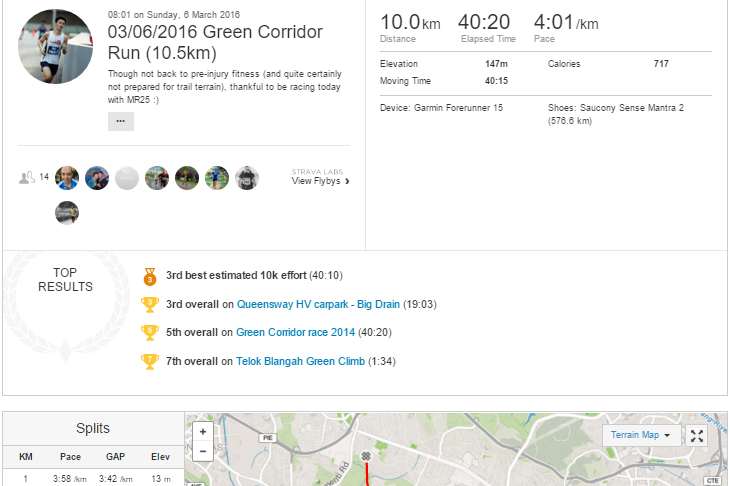Click the 7th overall trophy icon
The height and width of the screenshot is (486, 730).
(x=149, y=362)
